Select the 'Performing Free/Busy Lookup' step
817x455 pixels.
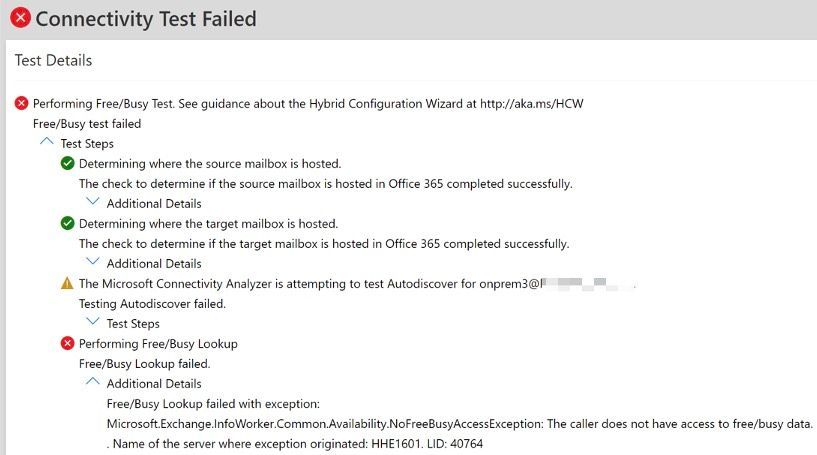tap(158, 343)
